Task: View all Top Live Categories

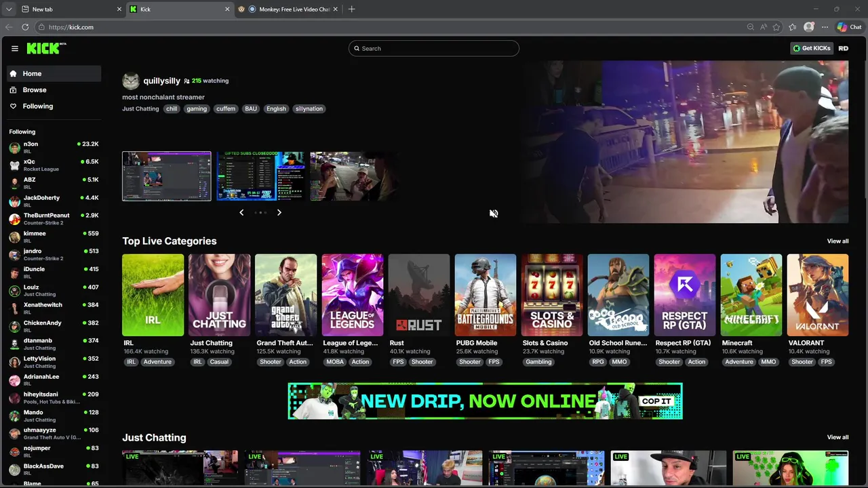Action: pos(837,241)
